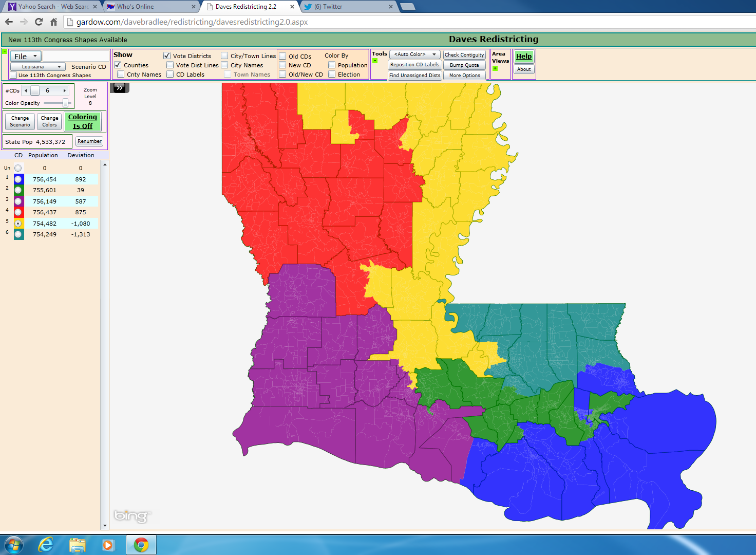Launch Internet Explorer from taskbar

pyautogui.click(x=46, y=545)
